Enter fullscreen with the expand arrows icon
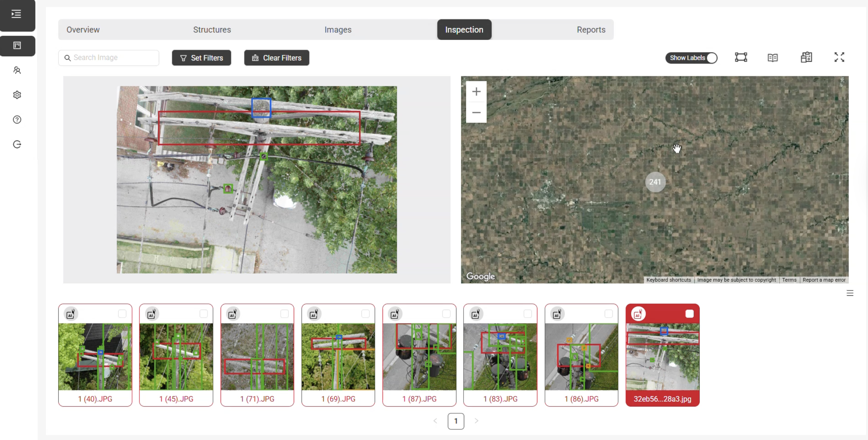868x440 pixels. coord(839,57)
